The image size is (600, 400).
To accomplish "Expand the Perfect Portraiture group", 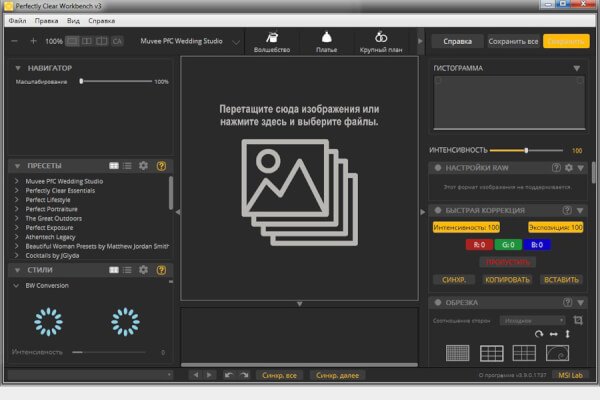I will click(x=16, y=209).
